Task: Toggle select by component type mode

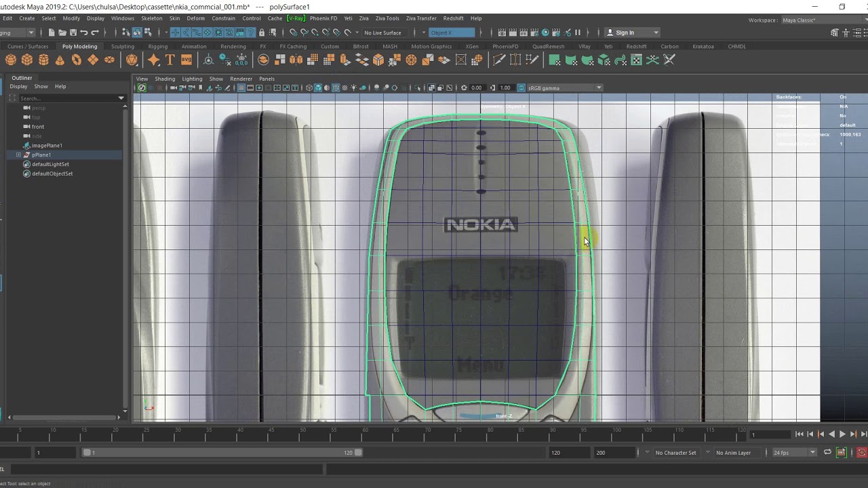Action: 148,33
